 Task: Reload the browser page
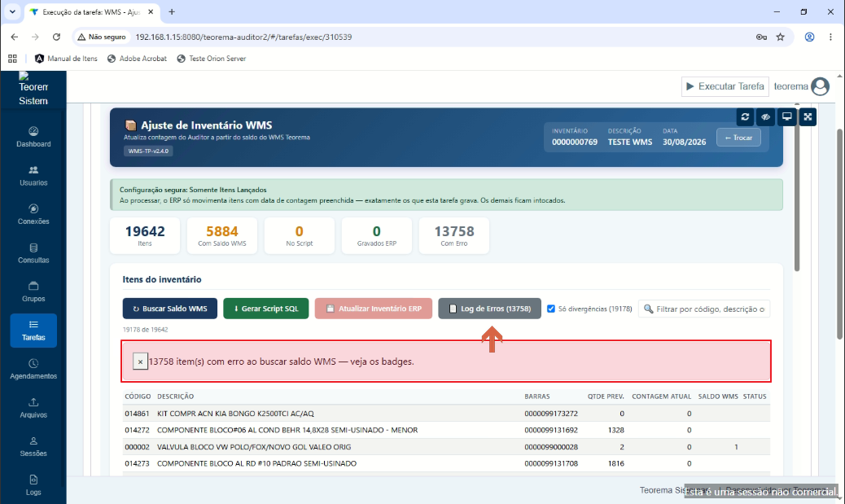tap(56, 37)
